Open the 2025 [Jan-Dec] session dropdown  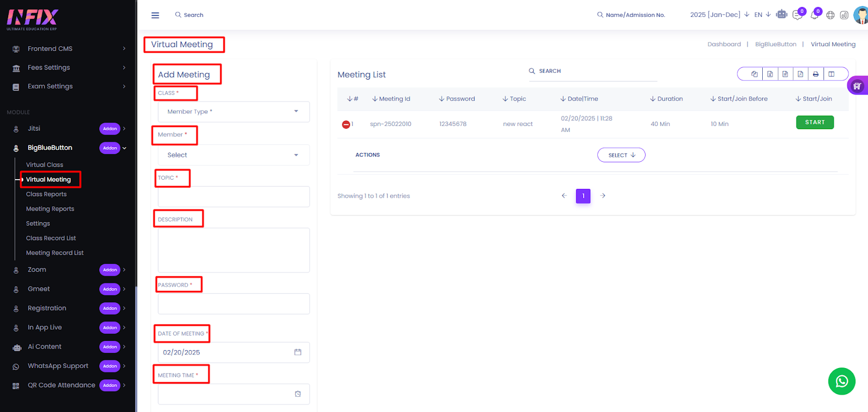pos(719,15)
